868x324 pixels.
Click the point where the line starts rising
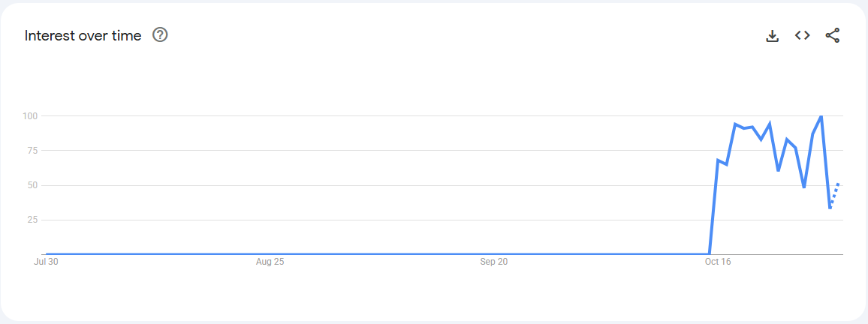[x=710, y=253]
